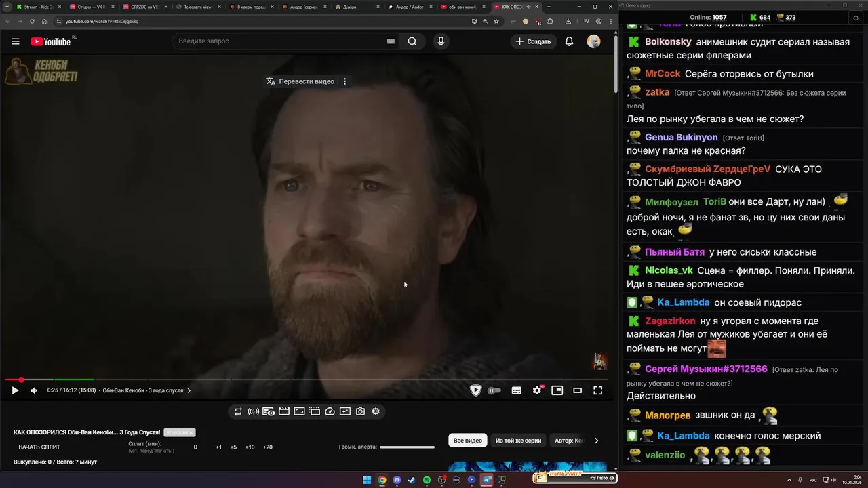Toggle the loop button in enhancer toolbar
868x488 pixels.
pos(238,411)
